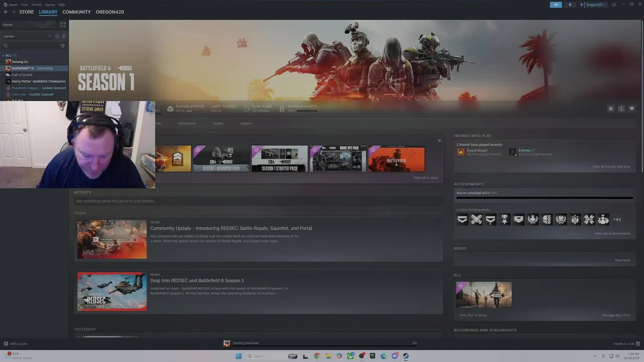Open Epic Games Launcher taskbar icon
The image size is (644, 362).
[372, 356]
